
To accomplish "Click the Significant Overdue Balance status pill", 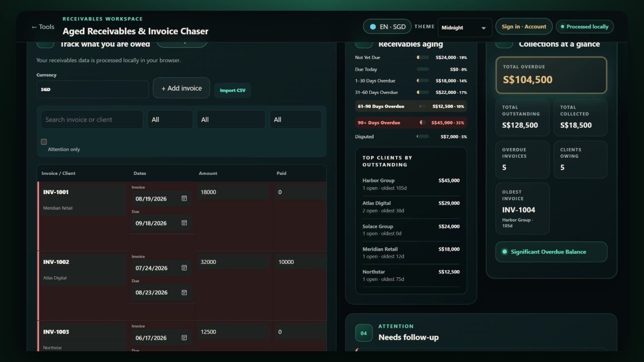I will click(x=551, y=252).
